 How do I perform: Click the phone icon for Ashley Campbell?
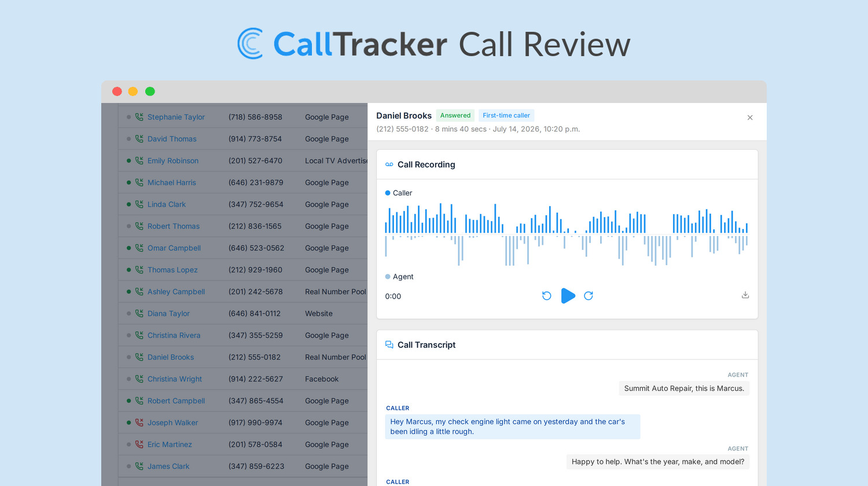139,292
